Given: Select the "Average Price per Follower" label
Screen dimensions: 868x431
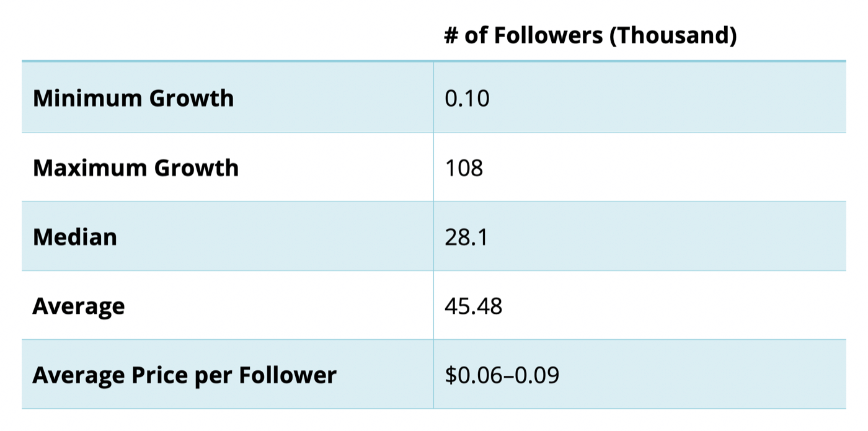Looking at the screenshot, I should 184,375.
